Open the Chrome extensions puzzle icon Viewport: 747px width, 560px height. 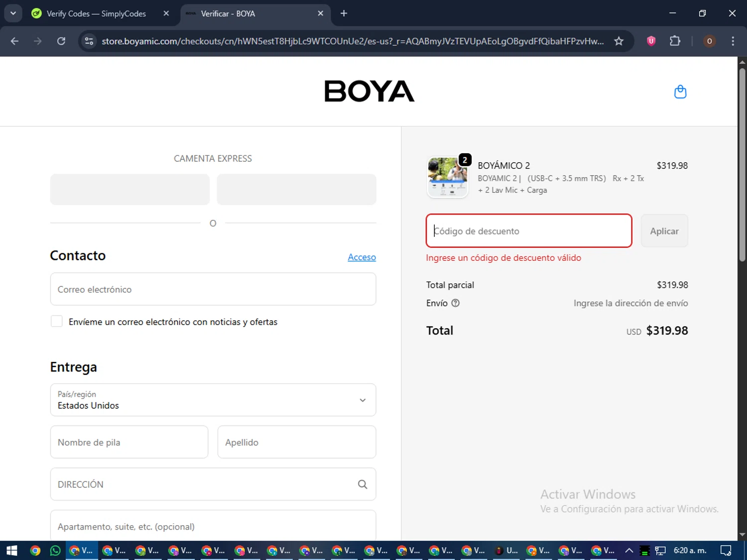pyautogui.click(x=675, y=41)
